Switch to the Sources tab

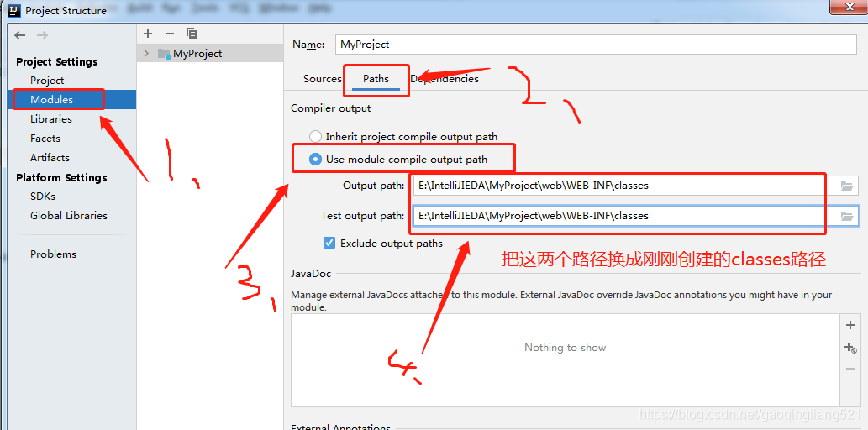pyautogui.click(x=322, y=79)
